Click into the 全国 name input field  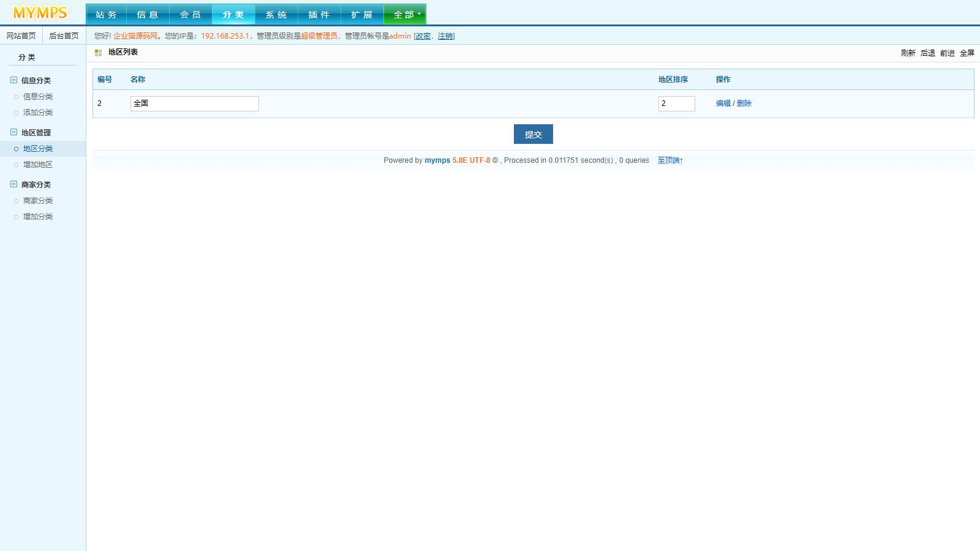194,103
